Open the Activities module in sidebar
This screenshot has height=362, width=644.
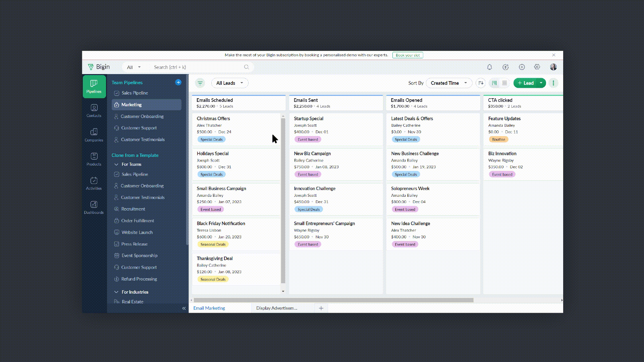coord(94,183)
